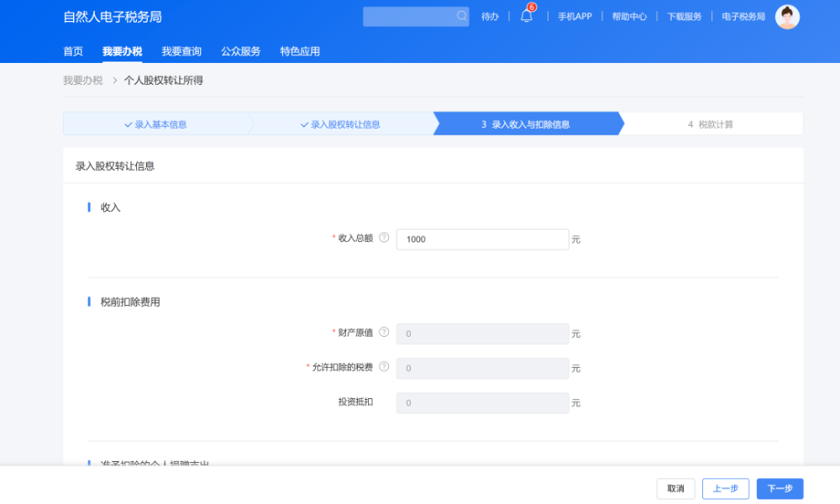Open the user profile avatar
840x504 pixels.
point(787,16)
